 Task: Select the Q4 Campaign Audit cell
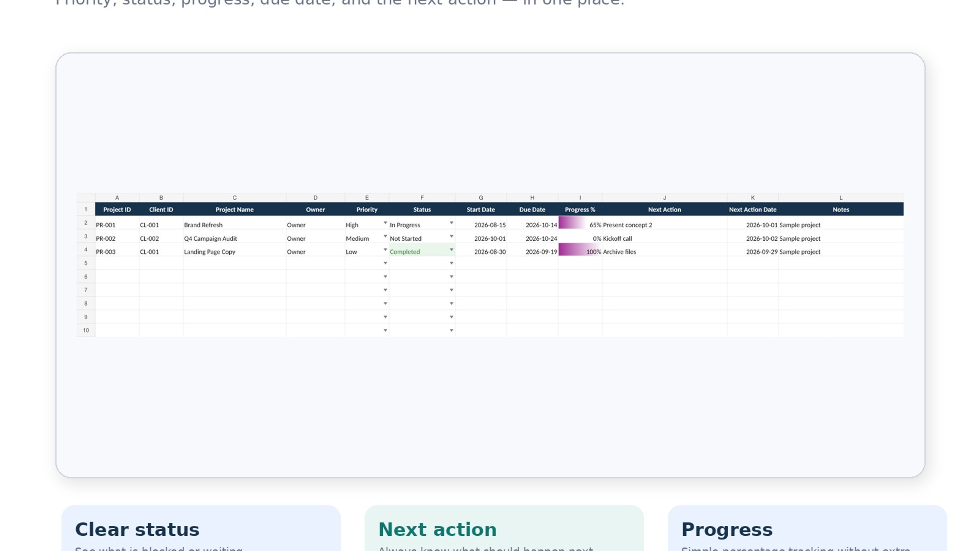pos(235,236)
